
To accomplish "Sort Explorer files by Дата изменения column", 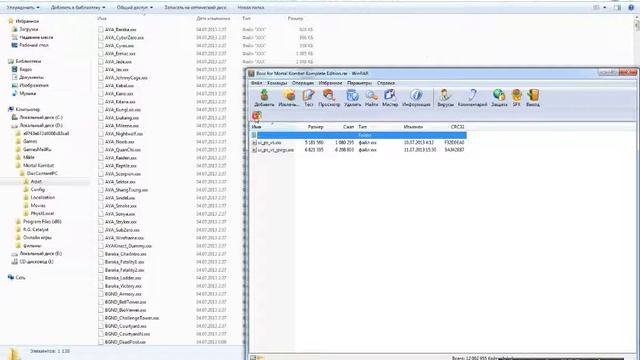I will (x=213, y=18).
